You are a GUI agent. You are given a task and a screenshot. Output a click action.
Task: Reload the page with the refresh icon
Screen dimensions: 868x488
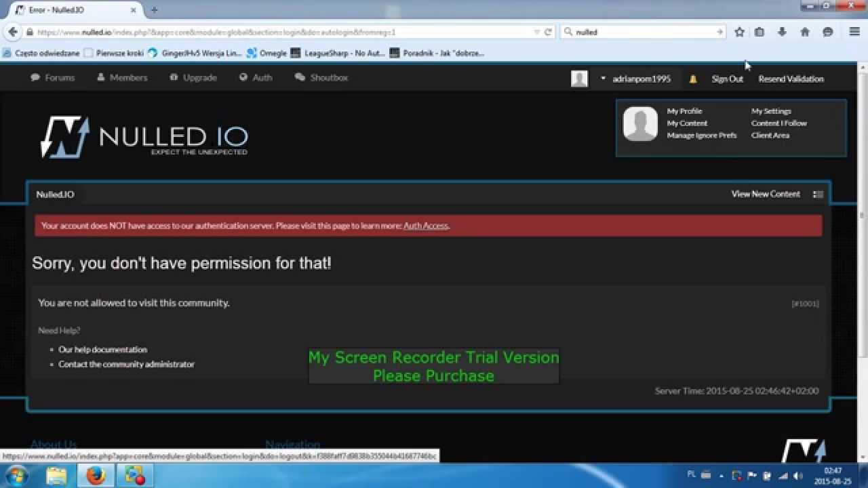tap(548, 32)
